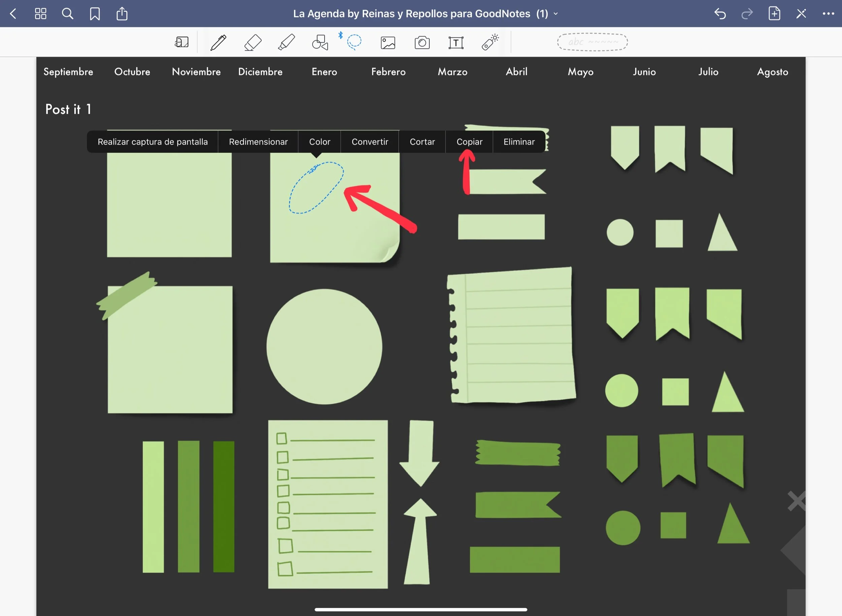Select the Laser pointer tool
Viewport: 842px width, 616px height.
click(x=490, y=42)
